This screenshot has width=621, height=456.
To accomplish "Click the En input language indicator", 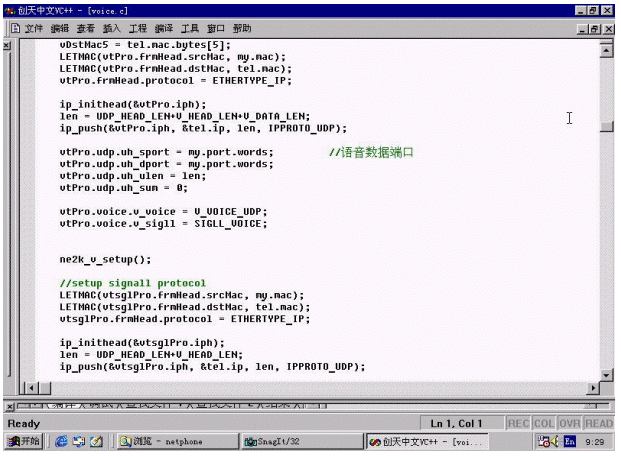I will click(570, 441).
